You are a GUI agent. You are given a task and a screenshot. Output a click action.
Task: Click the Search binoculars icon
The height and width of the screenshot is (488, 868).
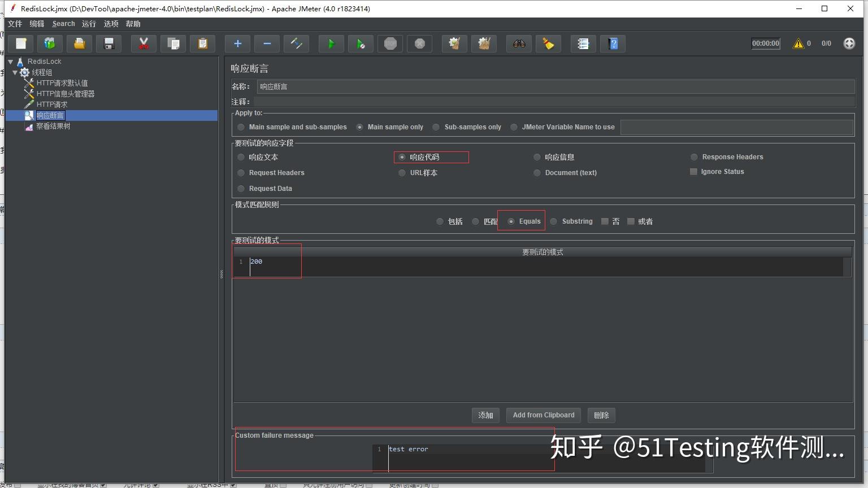point(519,43)
